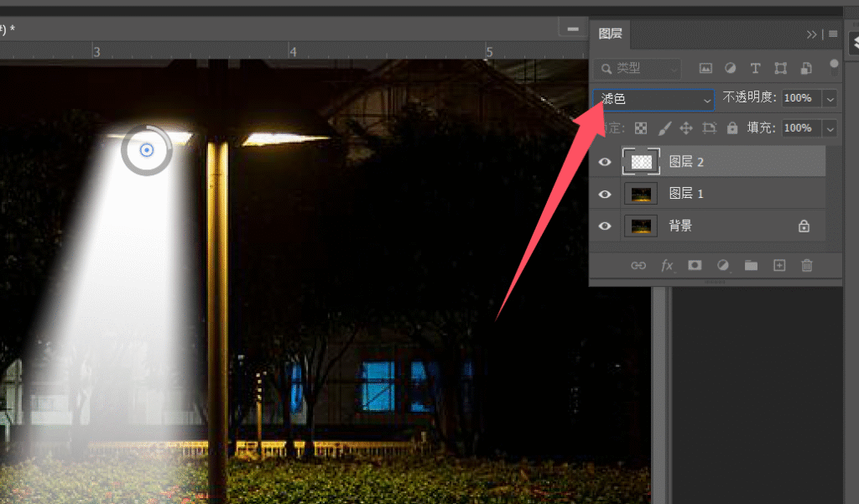This screenshot has width=859, height=504.
Task: Click the 不透明度 value field
Action: pos(802,99)
